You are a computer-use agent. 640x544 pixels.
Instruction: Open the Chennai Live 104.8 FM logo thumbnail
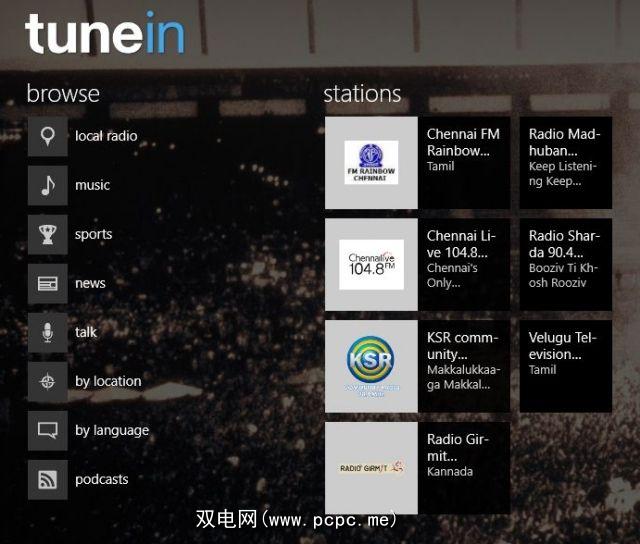coord(371,264)
